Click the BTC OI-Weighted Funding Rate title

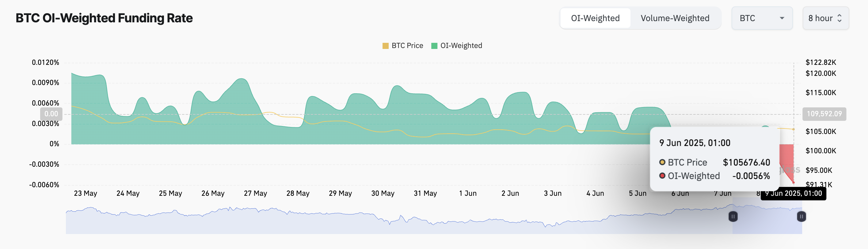point(104,18)
